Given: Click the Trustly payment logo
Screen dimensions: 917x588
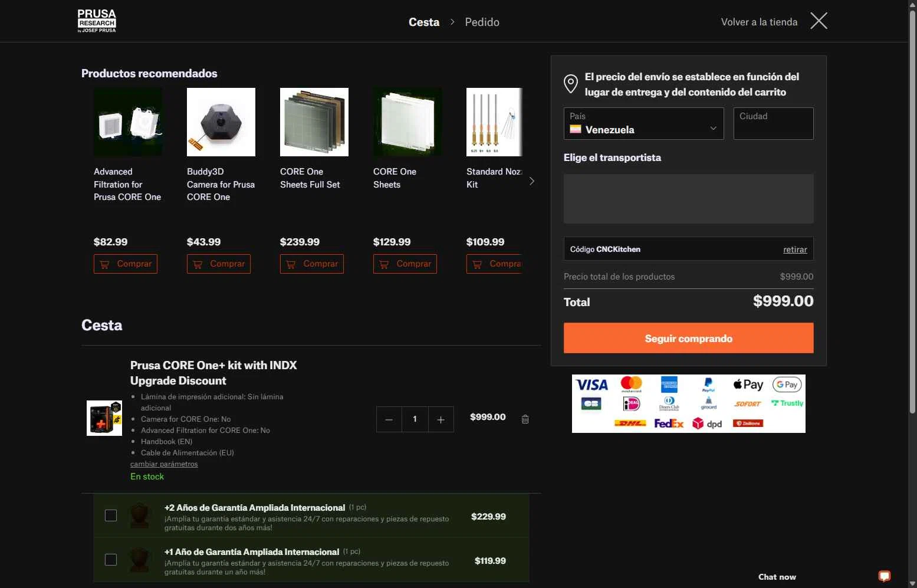Looking at the screenshot, I should click(x=787, y=403).
